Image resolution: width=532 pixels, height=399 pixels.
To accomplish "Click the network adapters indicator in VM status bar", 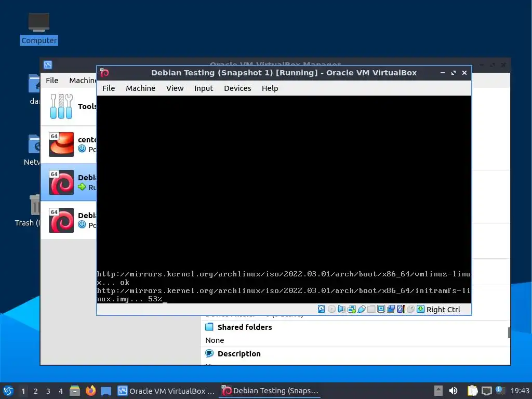I will pyautogui.click(x=352, y=309).
